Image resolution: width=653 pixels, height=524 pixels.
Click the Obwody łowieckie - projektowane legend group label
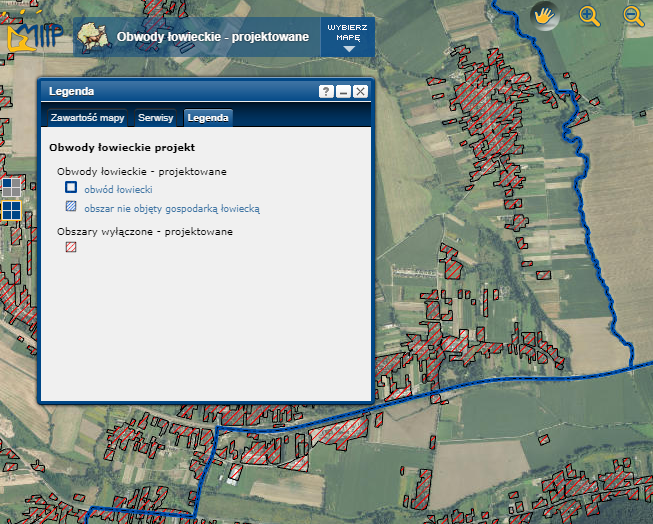(x=142, y=172)
